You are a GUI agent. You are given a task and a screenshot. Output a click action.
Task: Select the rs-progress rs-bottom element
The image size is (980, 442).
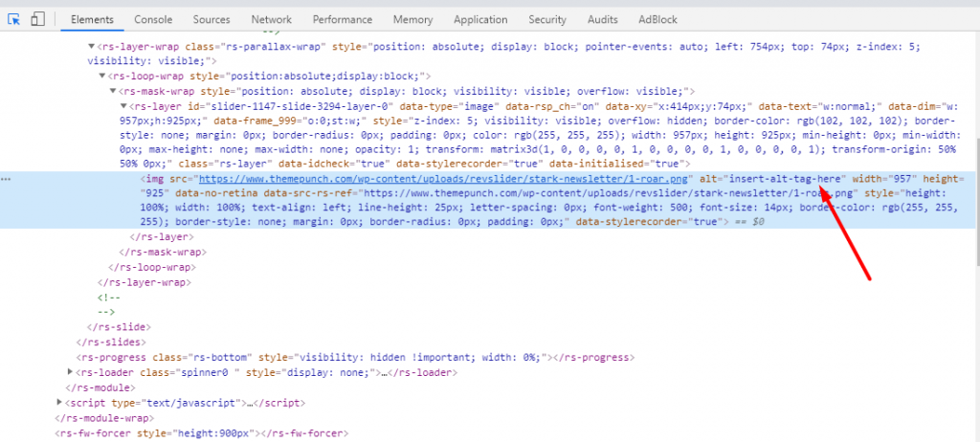[355, 358]
